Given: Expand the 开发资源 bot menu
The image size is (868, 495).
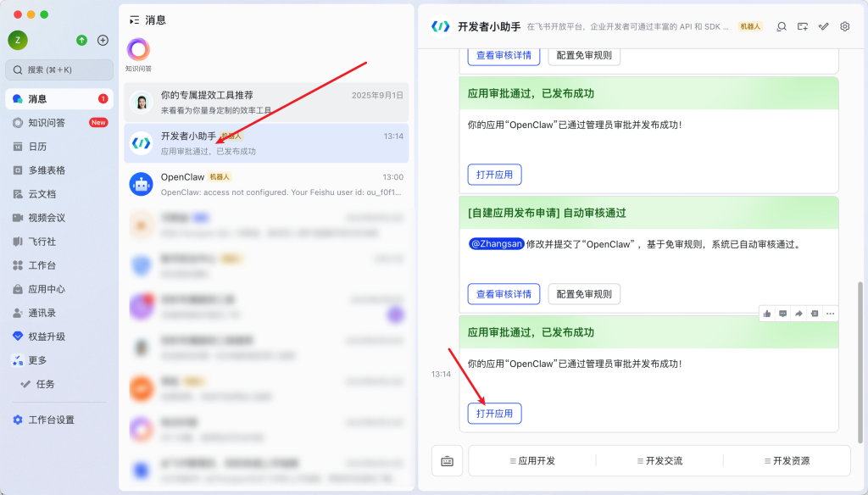Looking at the screenshot, I should [x=787, y=460].
